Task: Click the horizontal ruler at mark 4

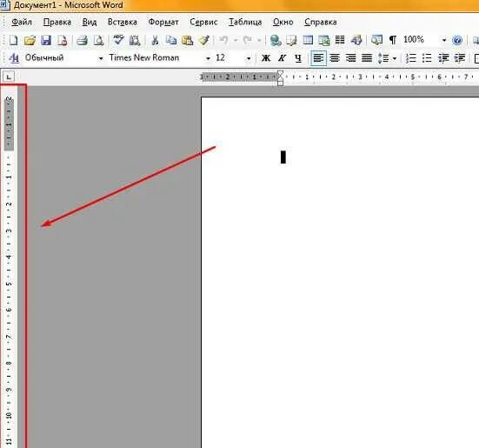Action: click(x=387, y=77)
